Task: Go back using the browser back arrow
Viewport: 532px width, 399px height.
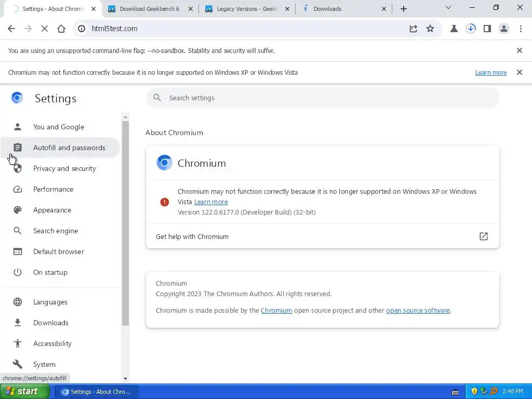Action: (11, 29)
